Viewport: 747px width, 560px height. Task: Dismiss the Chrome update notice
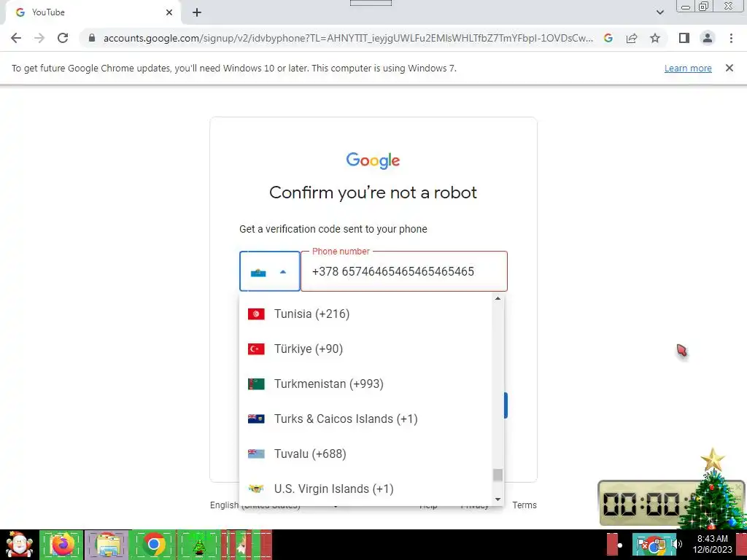pyautogui.click(x=729, y=68)
